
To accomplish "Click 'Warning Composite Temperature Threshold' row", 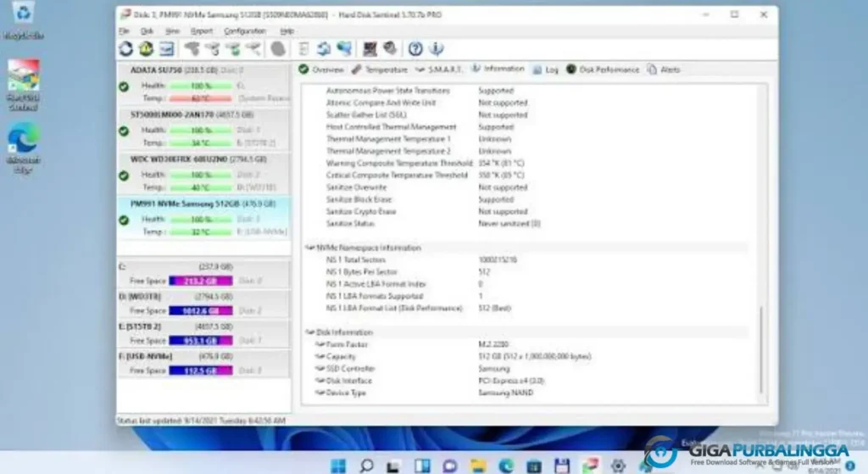I will tap(526, 164).
